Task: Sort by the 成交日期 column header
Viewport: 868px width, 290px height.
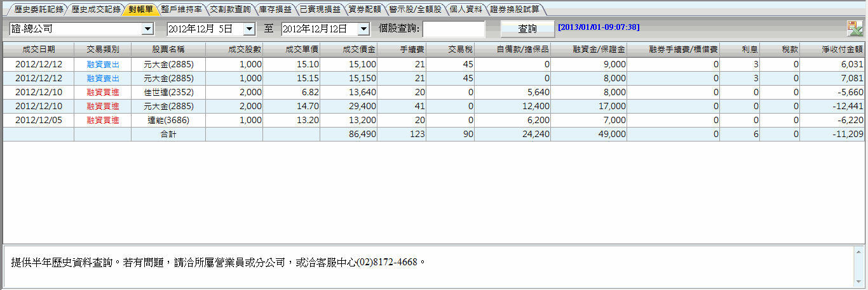Action: [38, 49]
